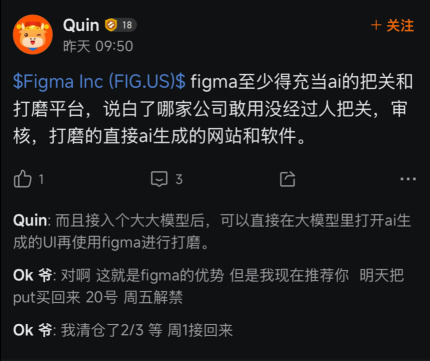Tap Quin's name in first comment
The height and width of the screenshot is (361, 430).
point(30,221)
